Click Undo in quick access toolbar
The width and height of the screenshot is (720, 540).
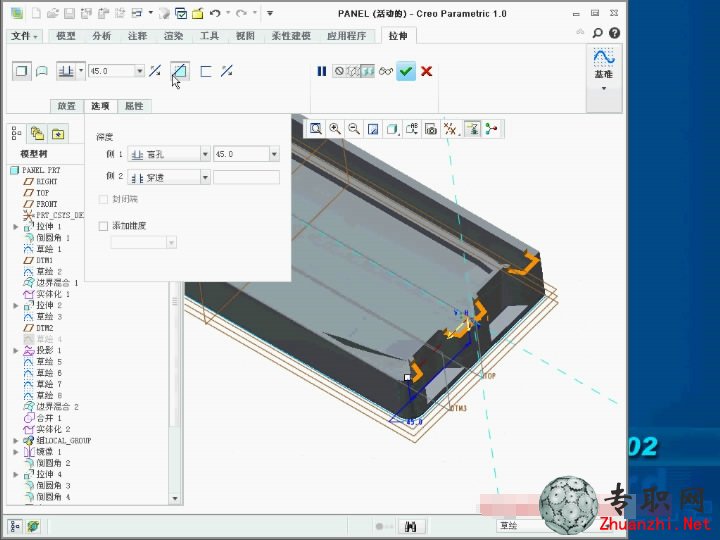tap(215, 14)
